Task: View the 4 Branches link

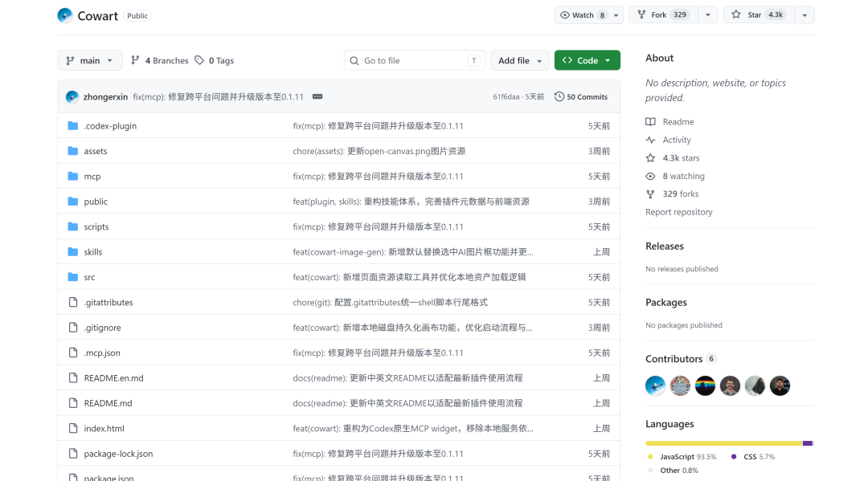Action: tap(159, 60)
